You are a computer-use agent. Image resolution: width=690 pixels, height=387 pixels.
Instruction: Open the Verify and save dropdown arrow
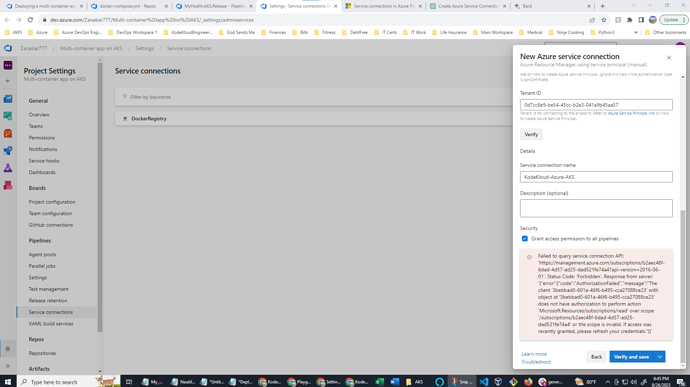(x=660, y=357)
